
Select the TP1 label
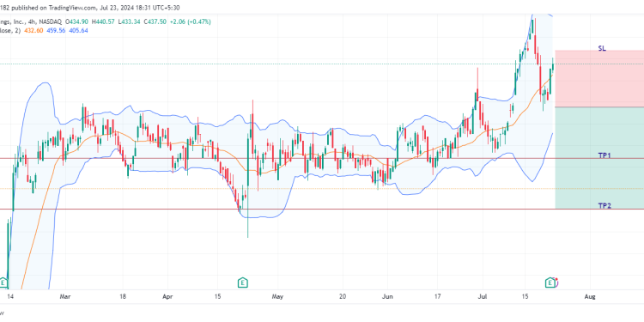tap(605, 155)
